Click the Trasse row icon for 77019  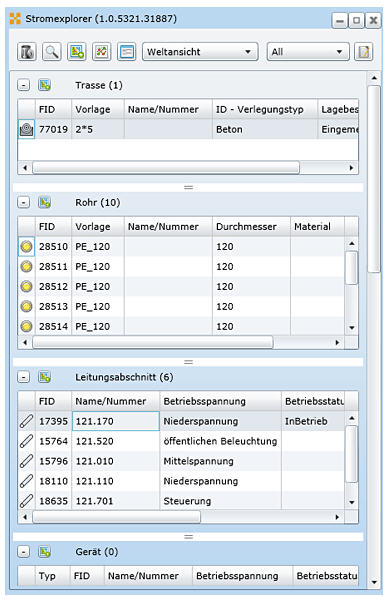(26, 129)
